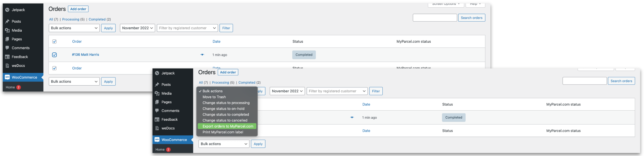The width and height of the screenshot is (644, 156).
Task: Focus the search orders field in the foreground window
Action: tap(584, 81)
